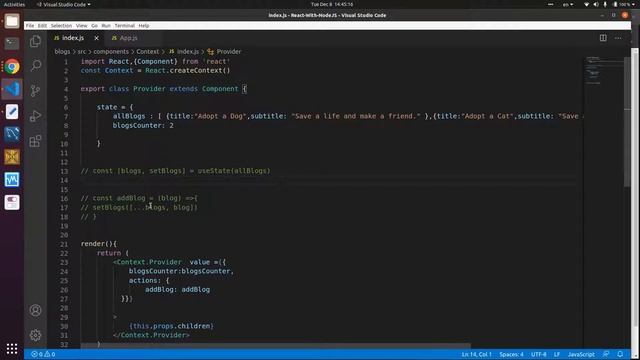Change end of line sequence LF

557,354
